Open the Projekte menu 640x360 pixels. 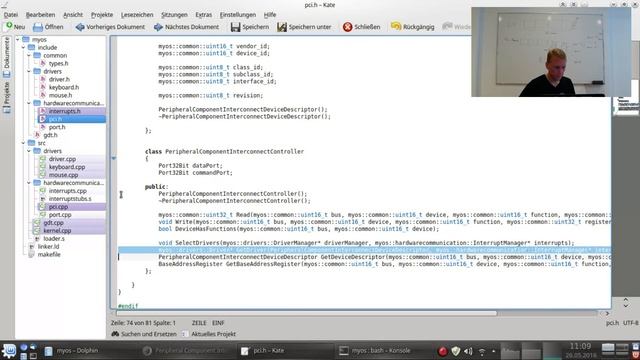pyautogui.click(x=102, y=15)
